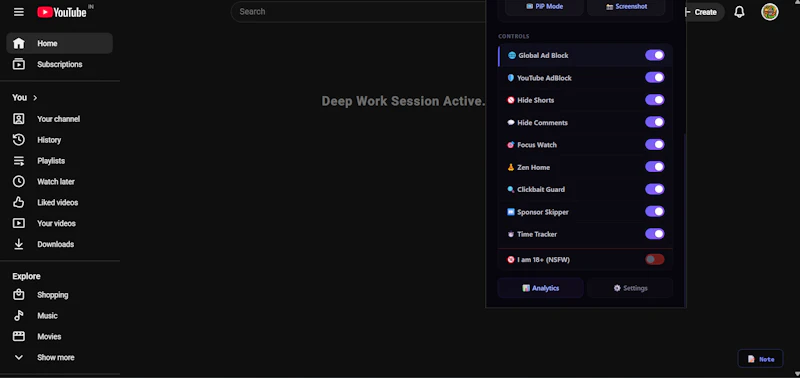
Task: Open the YouTube hamburger guide menu
Action: pyautogui.click(x=19, y=12)
